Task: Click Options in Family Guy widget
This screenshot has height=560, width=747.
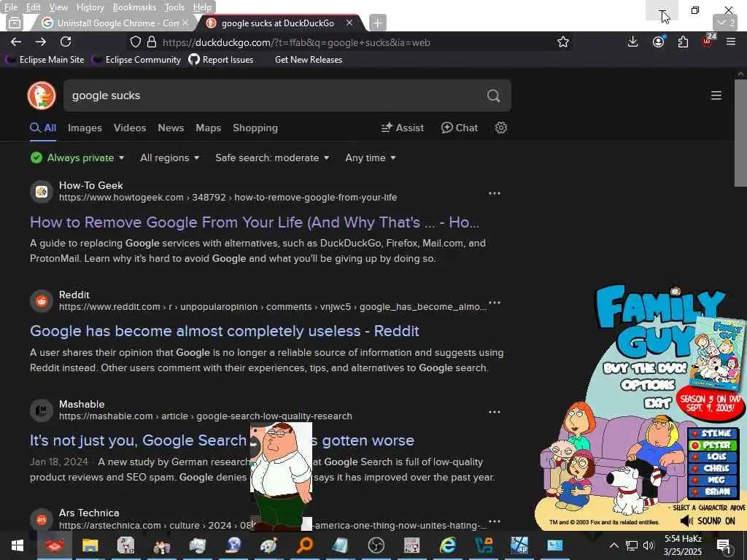Action: pos(648,385)
